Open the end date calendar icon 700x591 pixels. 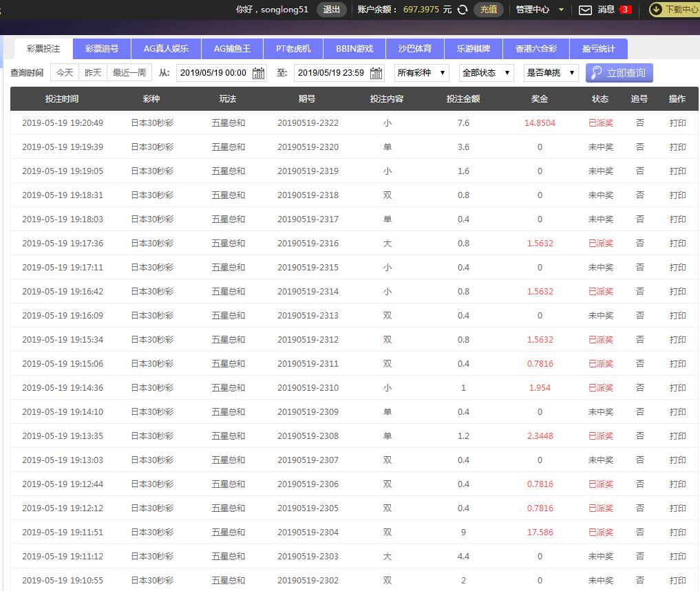click(x=376, y=73)
